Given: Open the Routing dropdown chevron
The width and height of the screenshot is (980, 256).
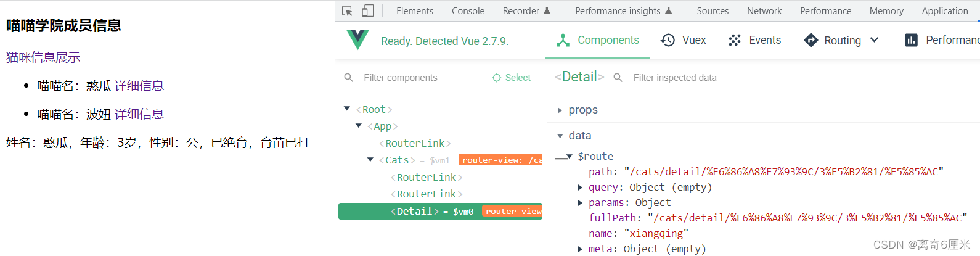Looking at the screenshot, I should (874, 40).
